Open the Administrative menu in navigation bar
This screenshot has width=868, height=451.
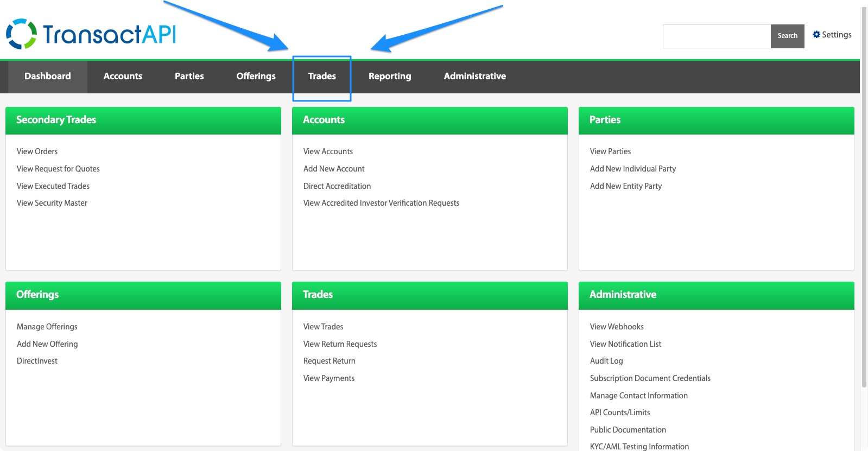(475, 77)
